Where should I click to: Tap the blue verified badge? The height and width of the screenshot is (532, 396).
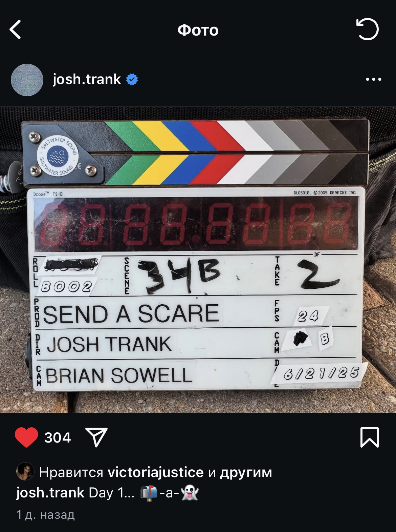pyautogui.click(x=132, y=79)
